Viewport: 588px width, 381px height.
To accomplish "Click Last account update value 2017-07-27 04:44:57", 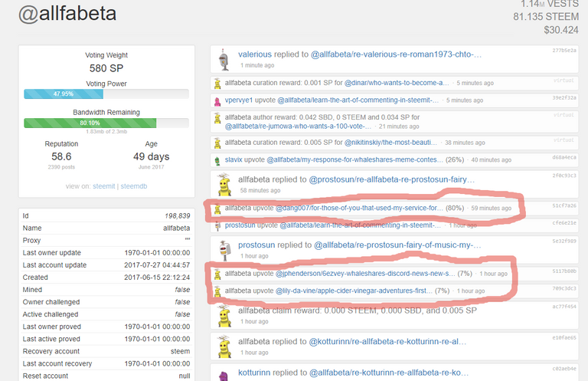I will 157,265.
